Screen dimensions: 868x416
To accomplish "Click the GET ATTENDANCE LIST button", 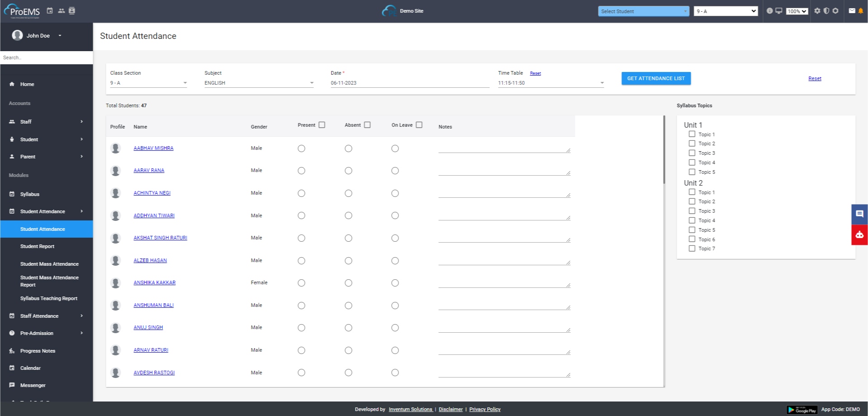I will (x=655, y=78).
